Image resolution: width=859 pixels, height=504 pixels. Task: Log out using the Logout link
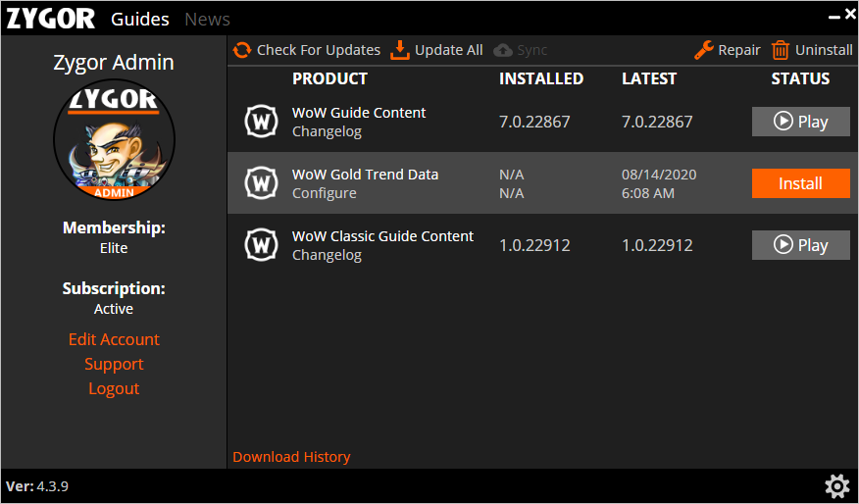point(114,388)
